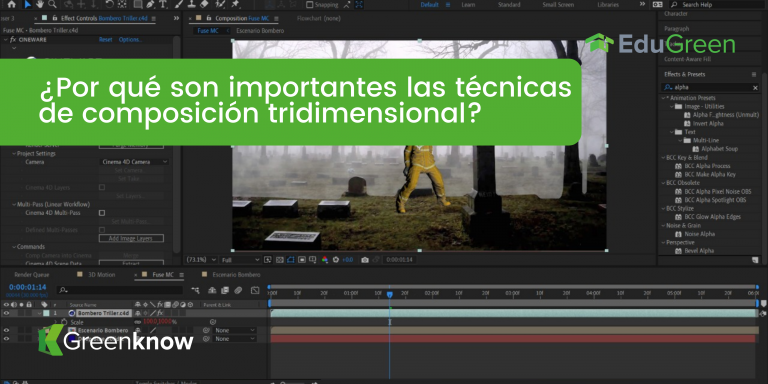Click Reset for the CINEWARE effect
The image size is (768, 384).
pos(105,40)
